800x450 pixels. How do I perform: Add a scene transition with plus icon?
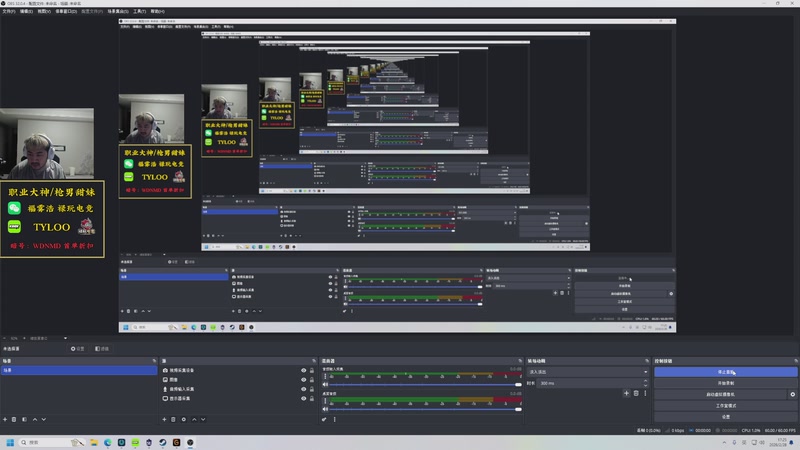(627, 393)
